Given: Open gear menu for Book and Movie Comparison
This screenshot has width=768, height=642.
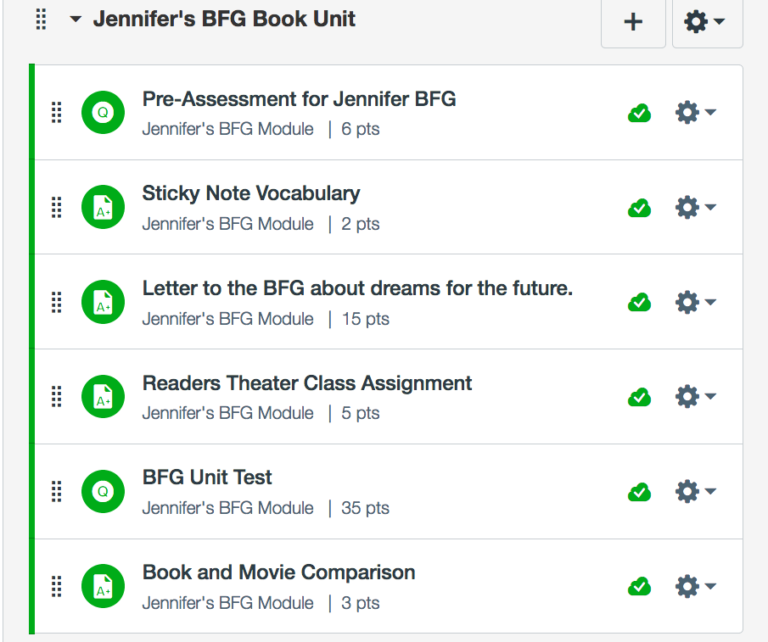Looking at the screenshot, I should tap(695, 586).
